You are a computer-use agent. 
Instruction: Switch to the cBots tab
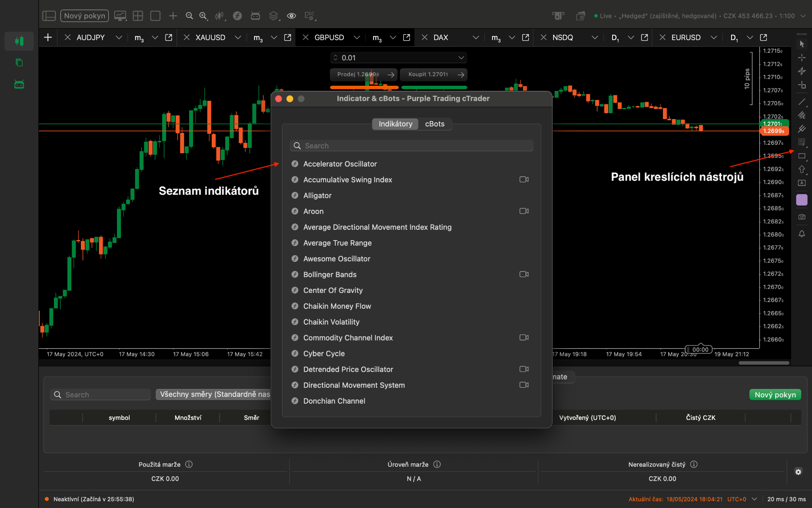coord(435,124)
